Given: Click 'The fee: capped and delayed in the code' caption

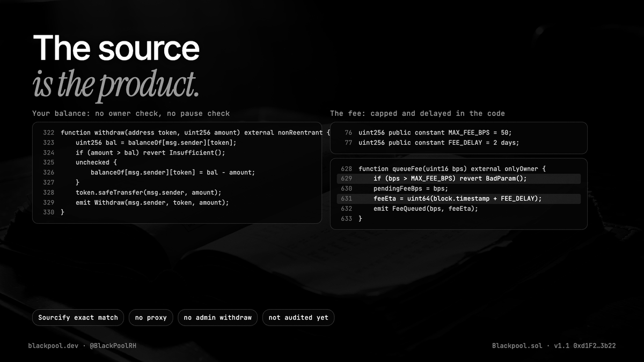Looking at the screenshot, I should pyautogui.click(x=418, y=113).
